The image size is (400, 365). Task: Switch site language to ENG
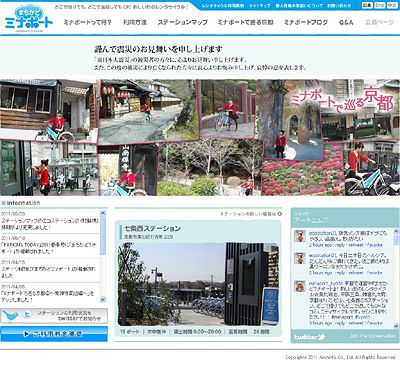[x=379, y=6]
